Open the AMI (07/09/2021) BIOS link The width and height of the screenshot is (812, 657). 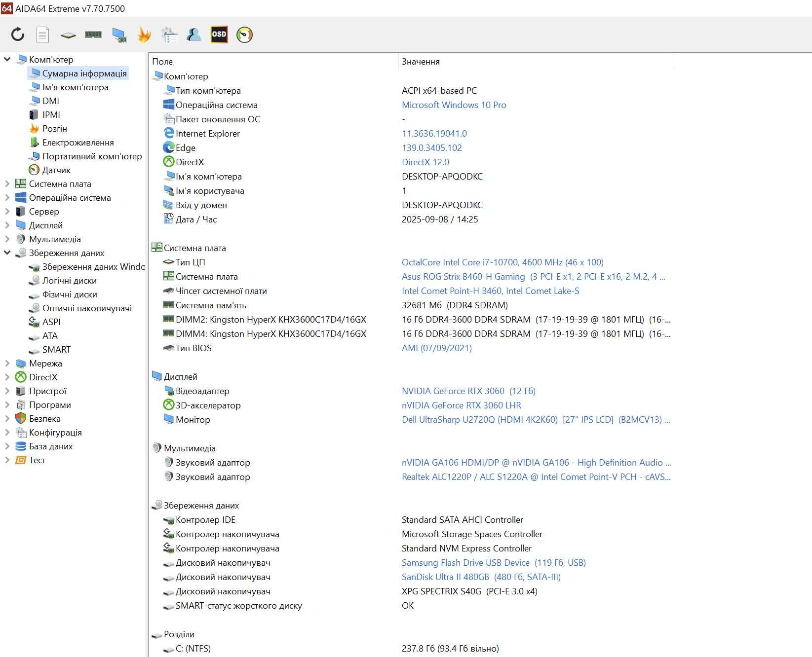[436, 348]
